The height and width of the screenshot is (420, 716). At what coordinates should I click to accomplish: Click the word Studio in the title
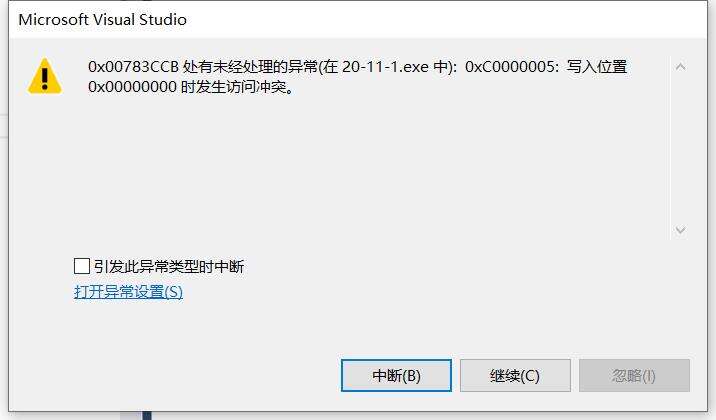163,20
